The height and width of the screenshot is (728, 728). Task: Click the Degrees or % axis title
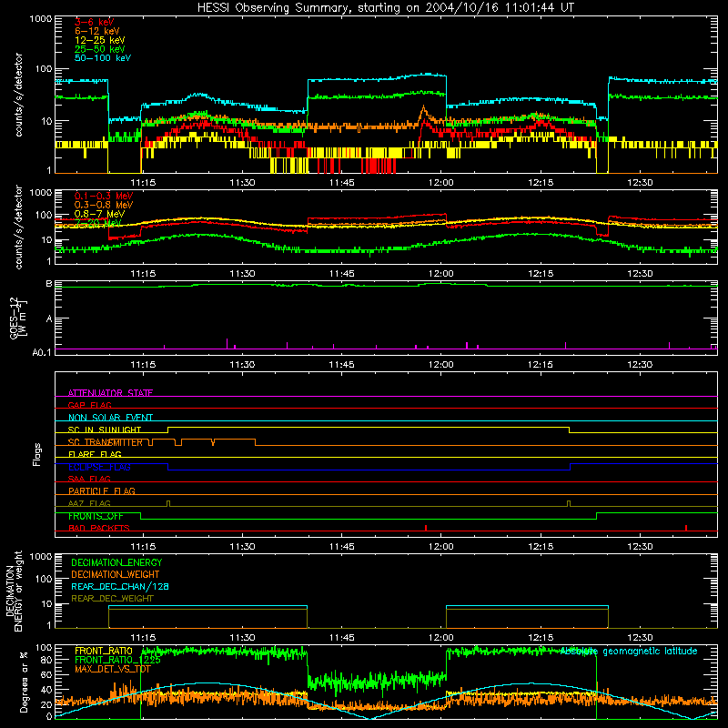(x=24, y=682)
